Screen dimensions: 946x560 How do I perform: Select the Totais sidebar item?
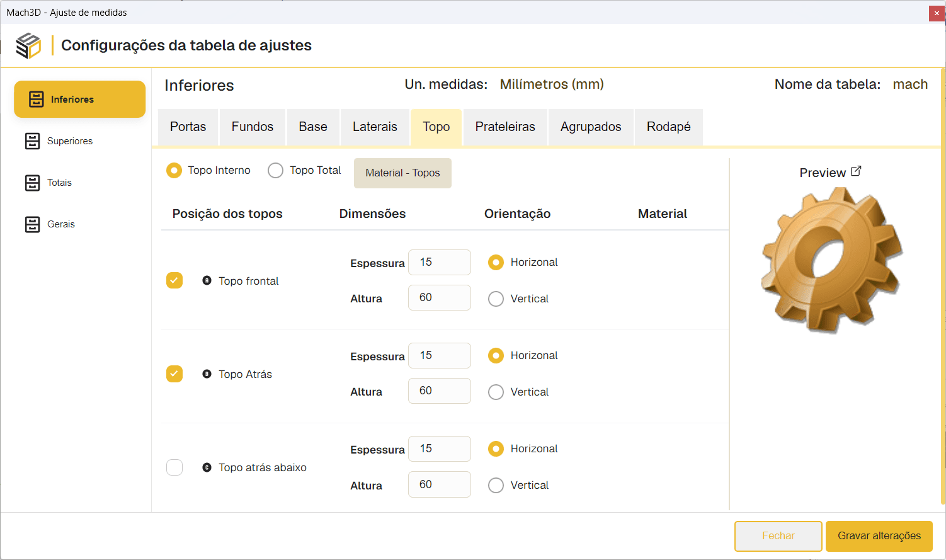pyautogui.click(x=80, y=183)
